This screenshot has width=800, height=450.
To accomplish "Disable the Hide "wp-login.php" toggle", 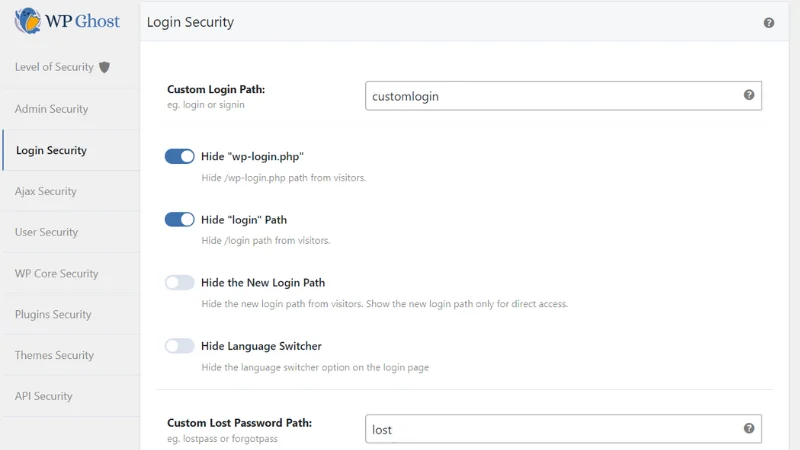I will [180, 157].
